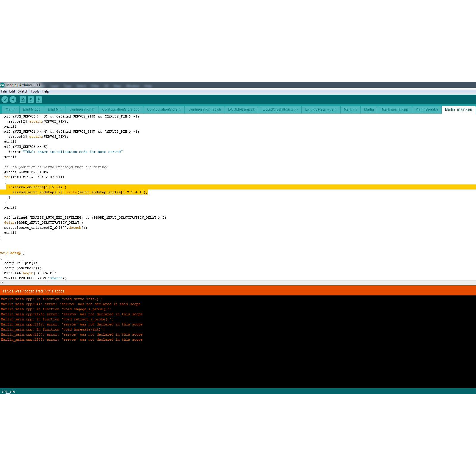Create a new sketch with New icon
476x476 pixels.
tap(23, 100)
